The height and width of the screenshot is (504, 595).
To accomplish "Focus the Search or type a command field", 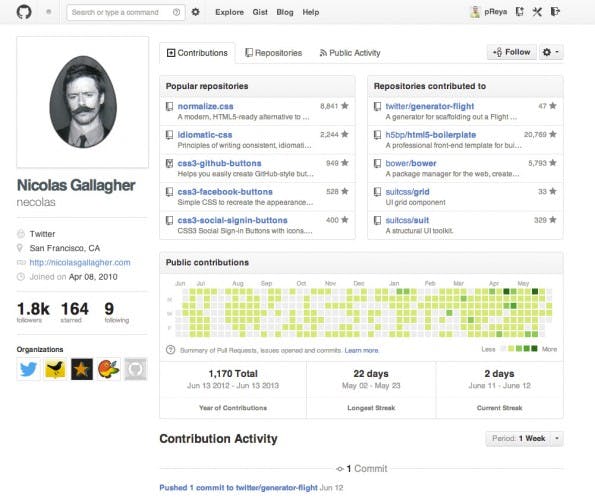I will click(x=126, y=12).
